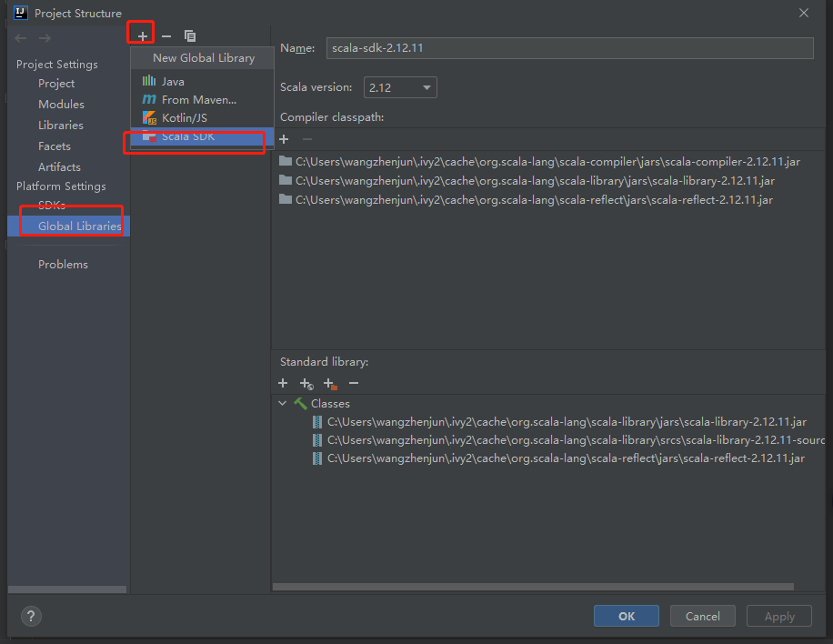Collapse the Classes tree node
Image resolution: width=833 pixels, height=644 pixels.
(x=283, y=403)
